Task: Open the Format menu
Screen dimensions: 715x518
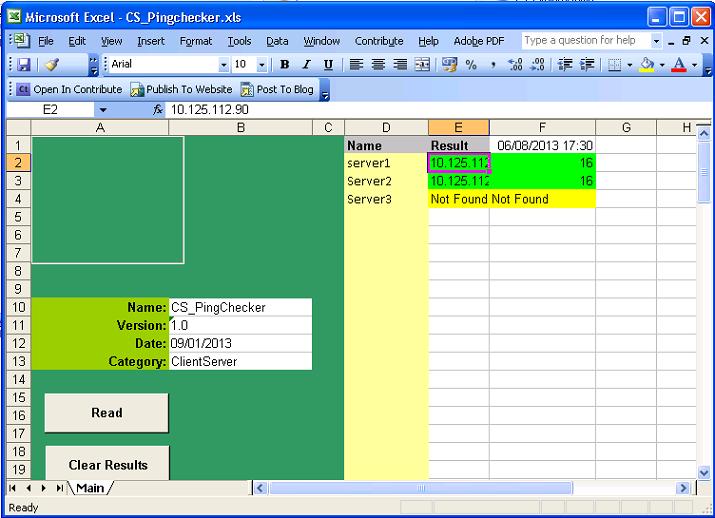Action: click(196, 41)
